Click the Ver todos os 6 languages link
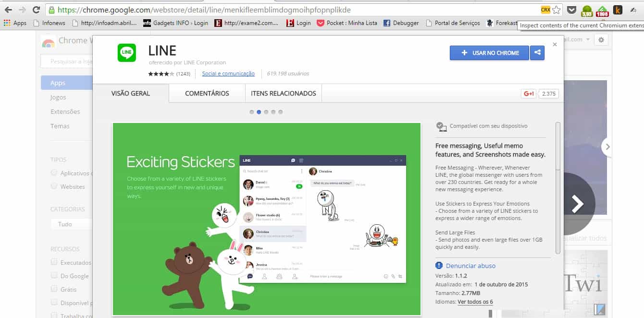Screen dimensions: 644x318 coord(475,302)
